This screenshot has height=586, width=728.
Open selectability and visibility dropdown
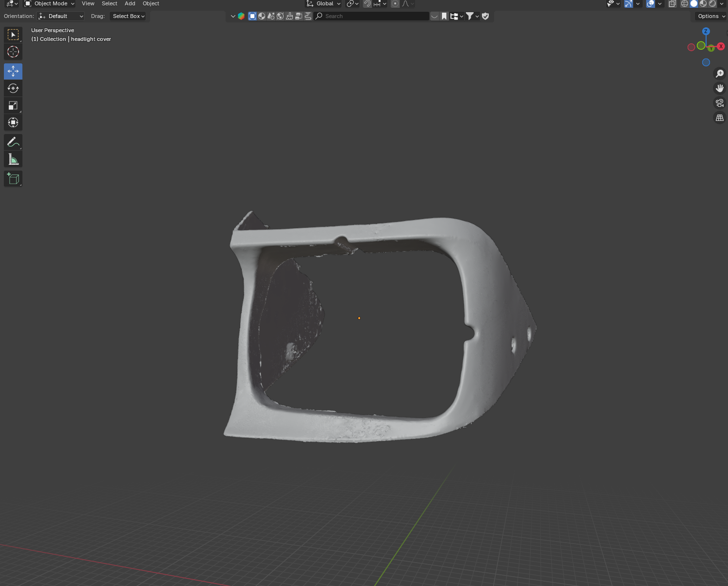point(613,4)
